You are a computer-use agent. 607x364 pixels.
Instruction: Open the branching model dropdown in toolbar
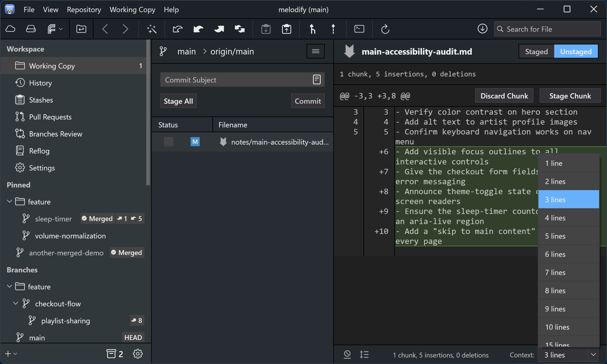coord(55,29)
